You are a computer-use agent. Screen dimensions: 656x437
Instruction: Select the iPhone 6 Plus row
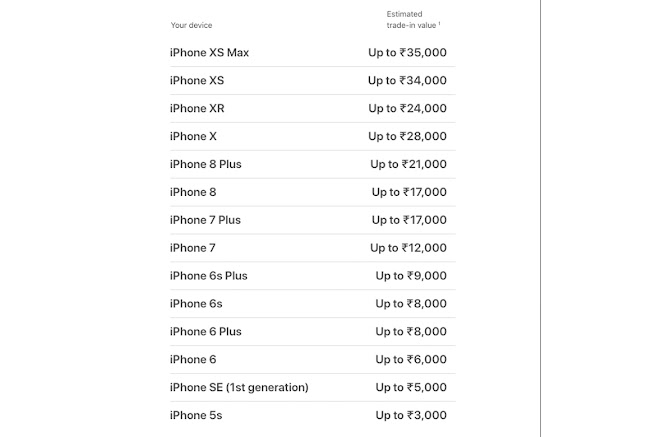[x=313, y=332]
